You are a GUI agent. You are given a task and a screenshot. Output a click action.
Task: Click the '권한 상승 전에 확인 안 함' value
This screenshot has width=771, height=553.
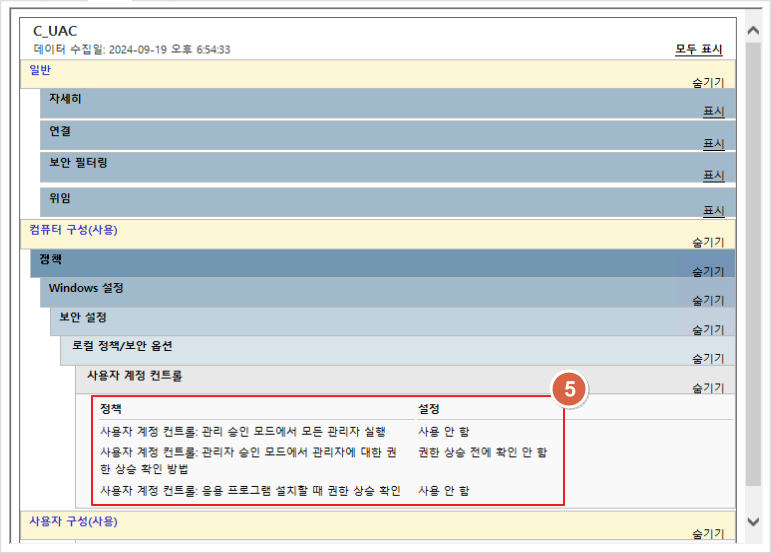(482, 452)
